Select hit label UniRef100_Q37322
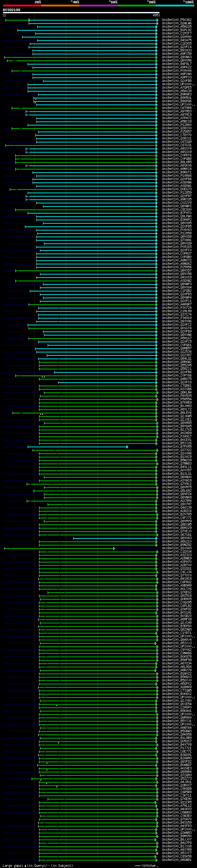The image size is (197, 868). 177,450
